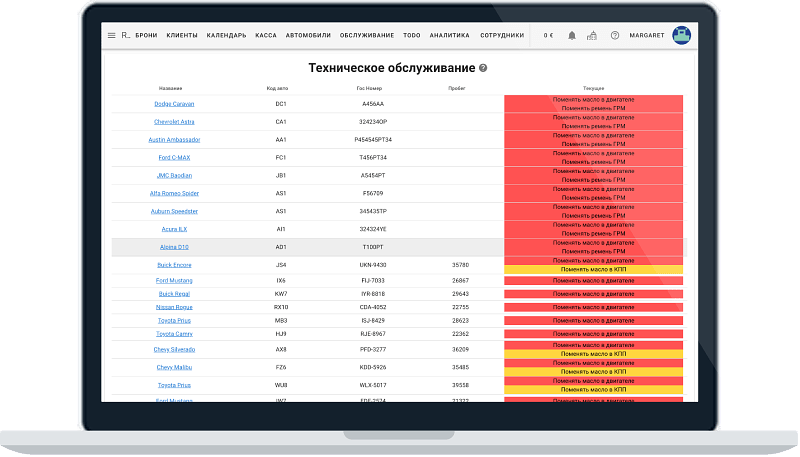Click the Auburn Speedster link

[174, 211]
